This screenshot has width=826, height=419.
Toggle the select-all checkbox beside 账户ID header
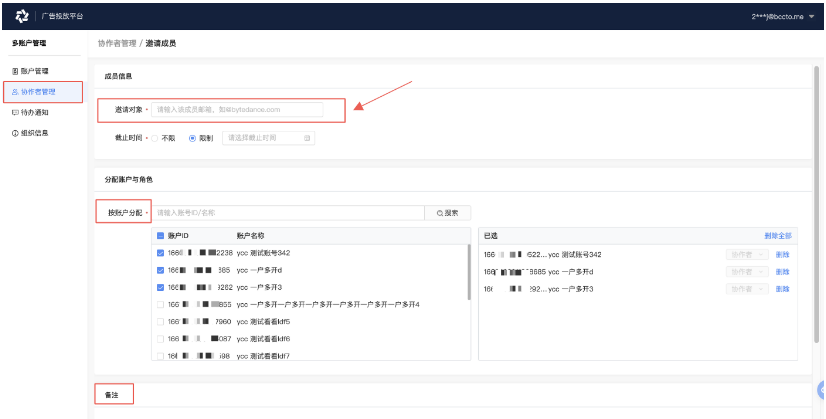pos(160,236)
